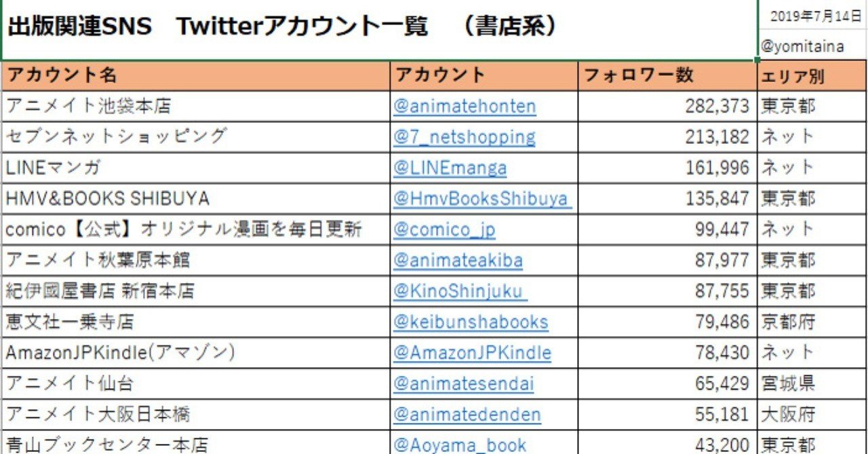Select the title cell 出版関連SNS
The height and width of the screenshot is (454, 868).
pos(380,29)
